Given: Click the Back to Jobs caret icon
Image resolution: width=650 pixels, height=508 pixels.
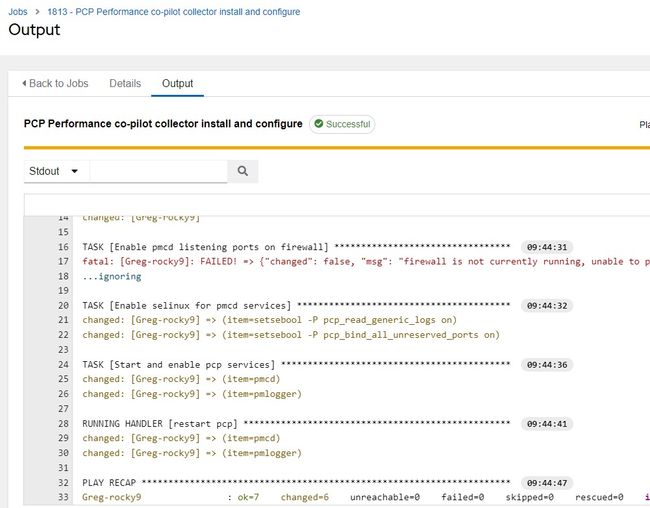Looking at the screenshot, I should pyautogui.click(x=24, y=83).
